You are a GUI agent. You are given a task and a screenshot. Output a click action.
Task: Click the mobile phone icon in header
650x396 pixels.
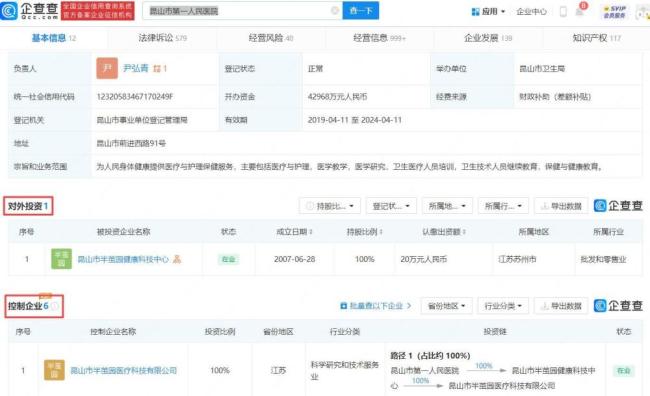pyautogui.click(x=563, y=12)
